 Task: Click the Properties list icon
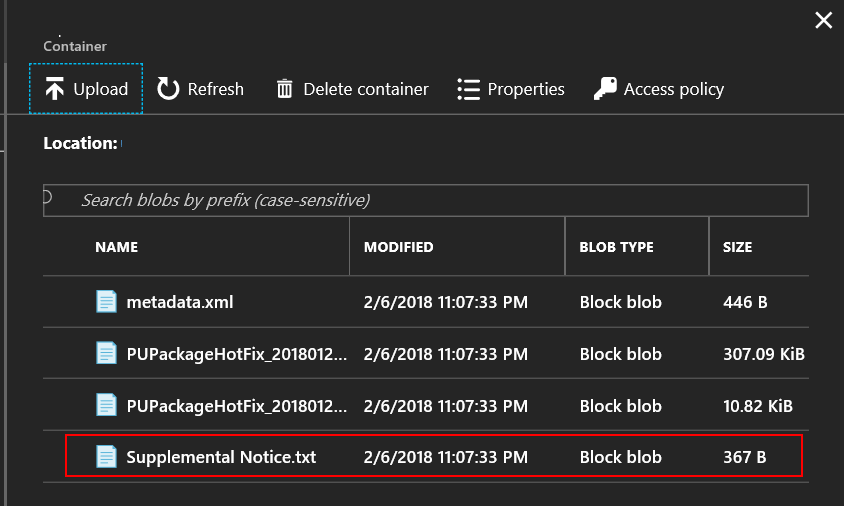click(468, 89)
